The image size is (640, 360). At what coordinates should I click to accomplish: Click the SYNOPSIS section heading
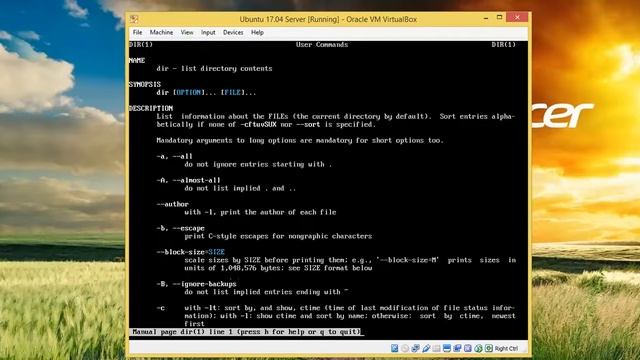point(145,84)
